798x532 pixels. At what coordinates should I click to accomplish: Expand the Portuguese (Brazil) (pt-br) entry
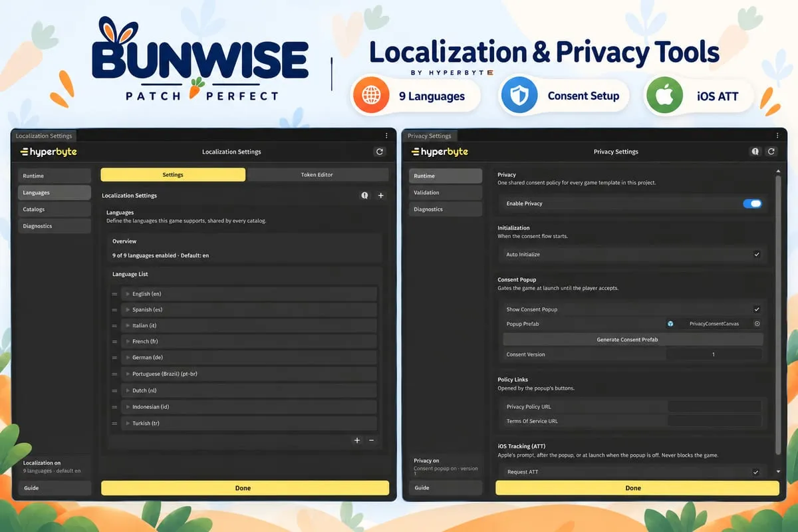click(x=127, y=374)
